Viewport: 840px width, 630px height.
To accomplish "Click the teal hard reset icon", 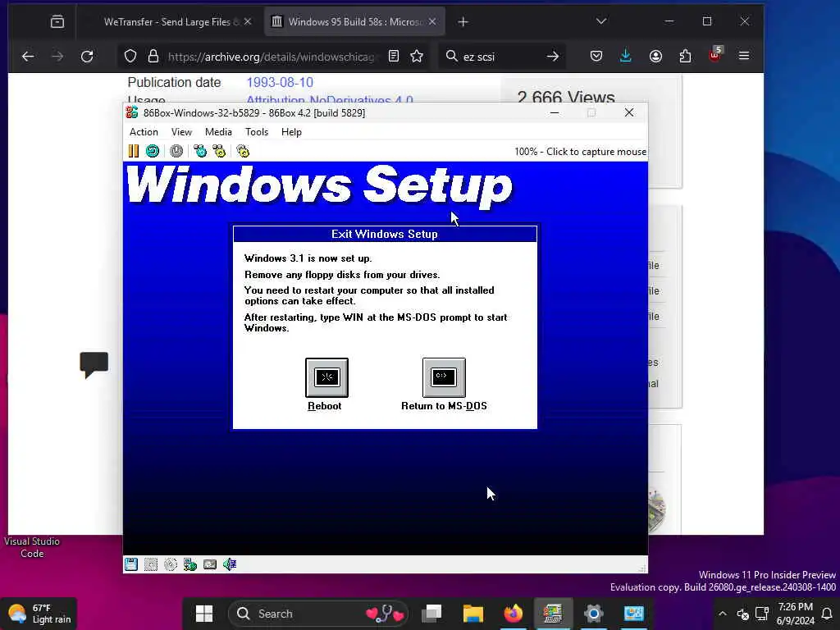I will [153, 151].
